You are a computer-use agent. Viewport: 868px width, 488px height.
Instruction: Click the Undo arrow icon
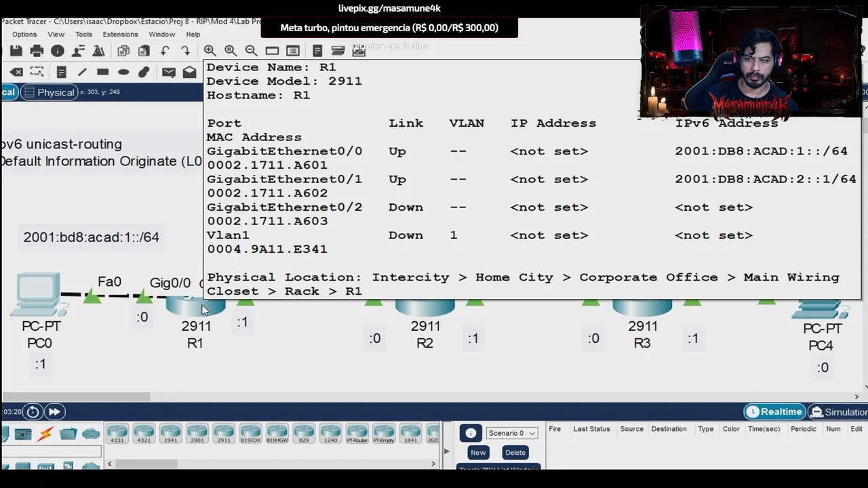click(x=165, y=51)
